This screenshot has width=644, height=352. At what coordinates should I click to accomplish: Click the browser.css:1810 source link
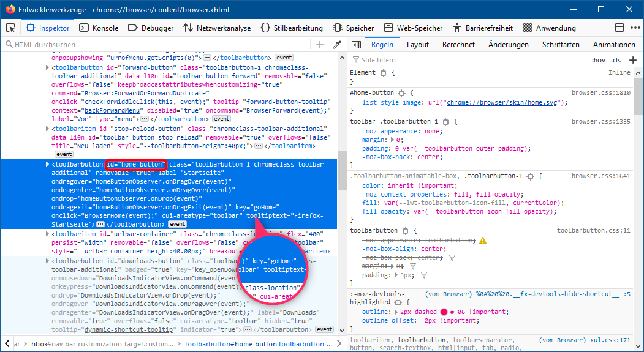click(x=600, y=92)
